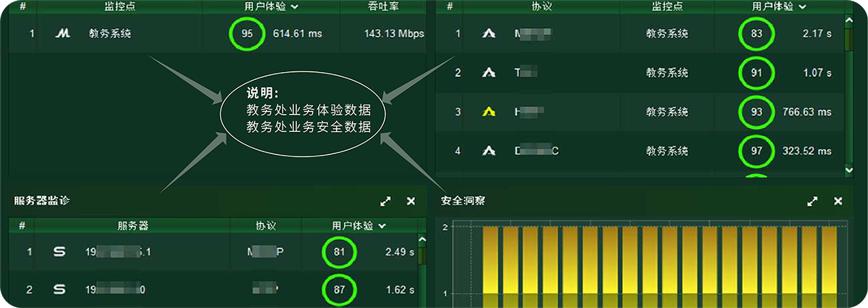Sort server table by 用户体验 column
The width and height of the screenshot is (868, 308).
coord(359,226)
